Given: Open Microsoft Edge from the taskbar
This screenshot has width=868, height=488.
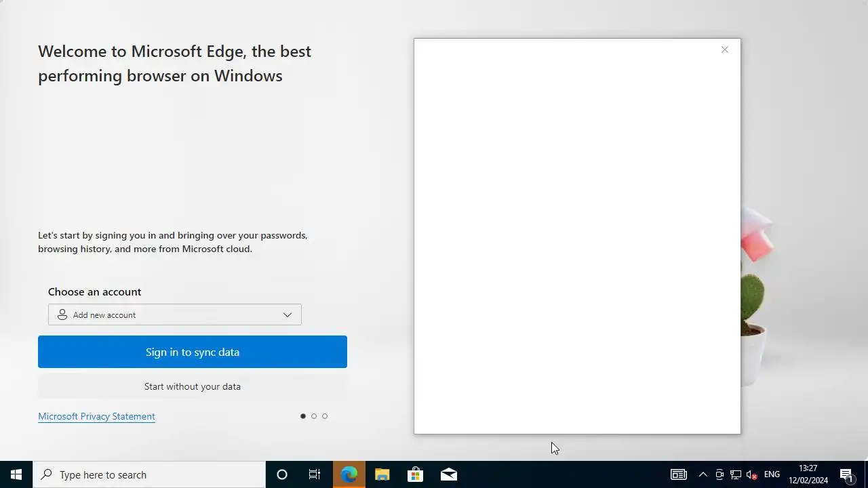Looking at the screenshot, I should coord(349,474).
